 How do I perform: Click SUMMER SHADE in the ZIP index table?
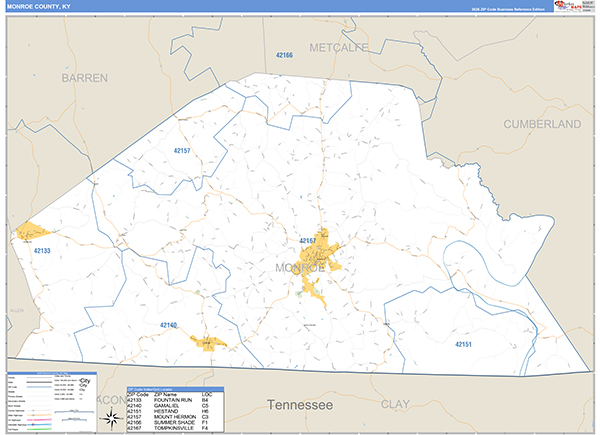pos(174,422)
